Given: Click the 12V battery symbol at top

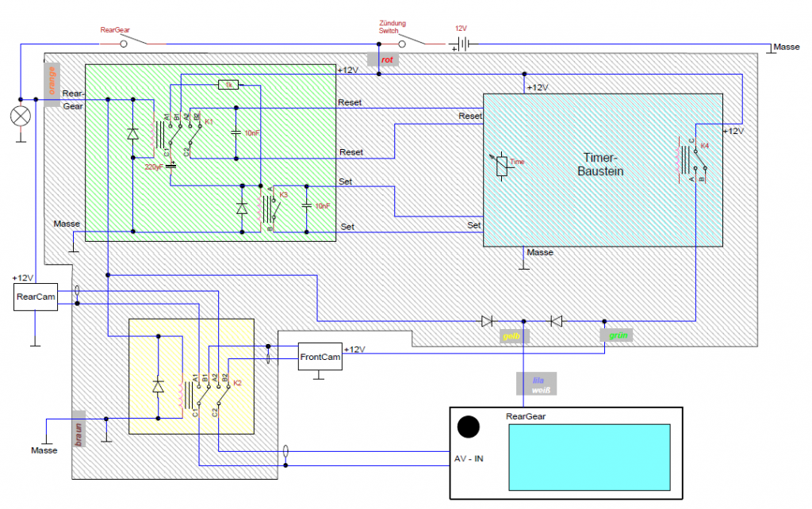Looking at the screenshot, I should pyautogui.click(x=461, y=45).
